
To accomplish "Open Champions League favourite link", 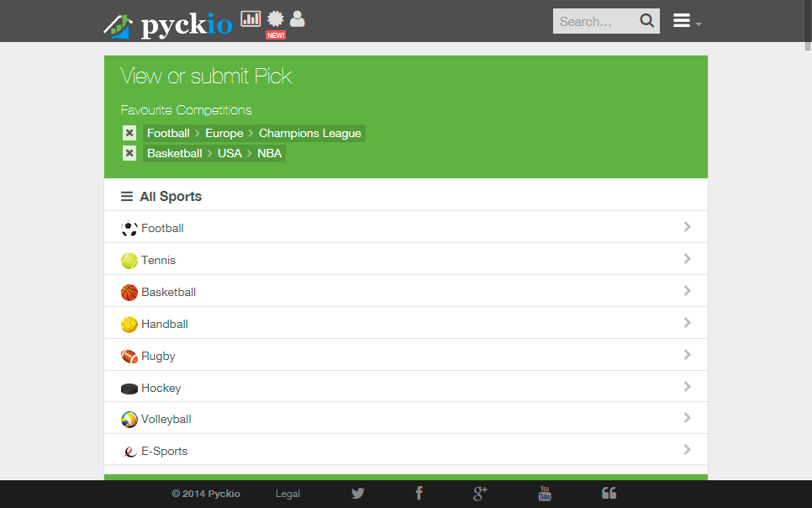I will [309, 133].
